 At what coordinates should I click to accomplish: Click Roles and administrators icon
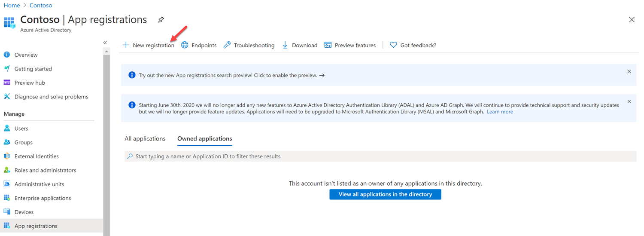(x=7, y=170)
